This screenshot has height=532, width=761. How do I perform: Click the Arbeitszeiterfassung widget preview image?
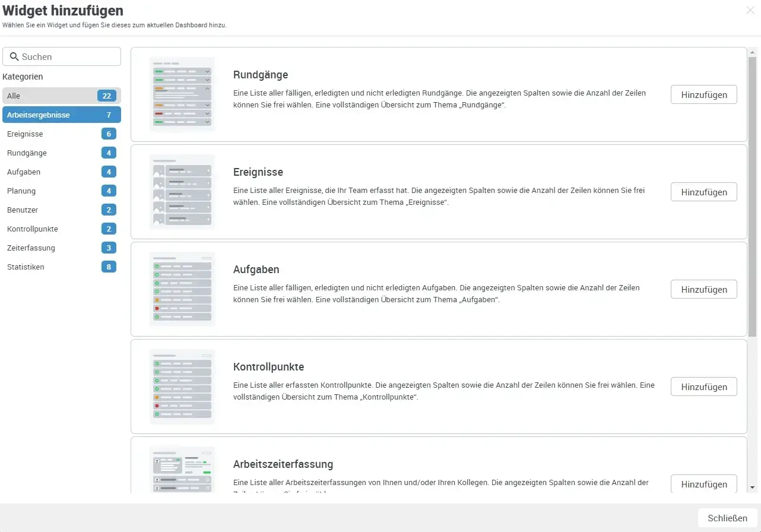click(182, 469)
